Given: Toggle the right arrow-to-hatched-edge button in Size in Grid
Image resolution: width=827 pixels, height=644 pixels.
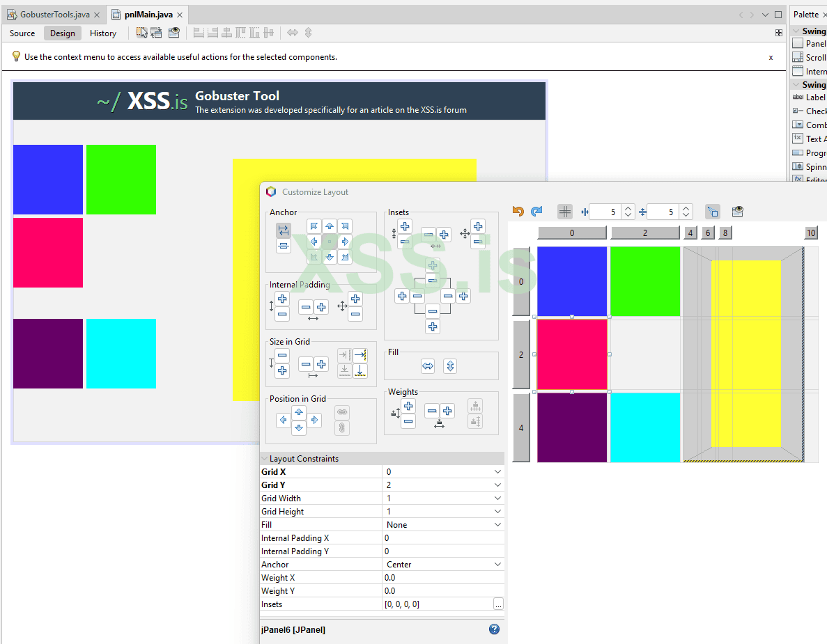Looking at the screenshot, I should pyautogui.click(x=360, y=355).
